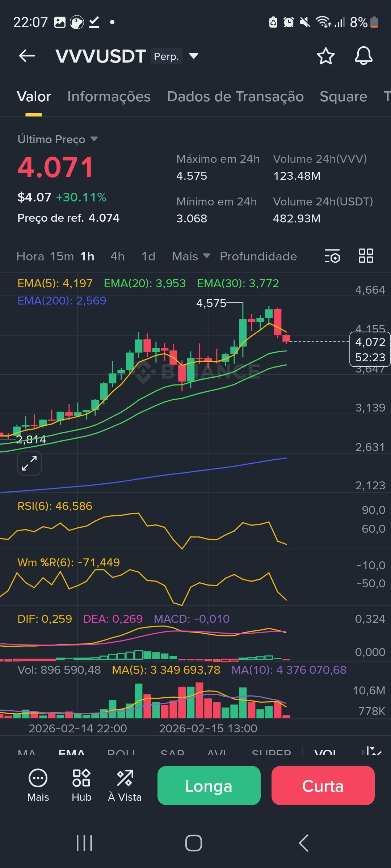The height and width of the screenshot is (868, 391).
Task: Open the Hub shortcut
Action: click(x=81, y=785)
